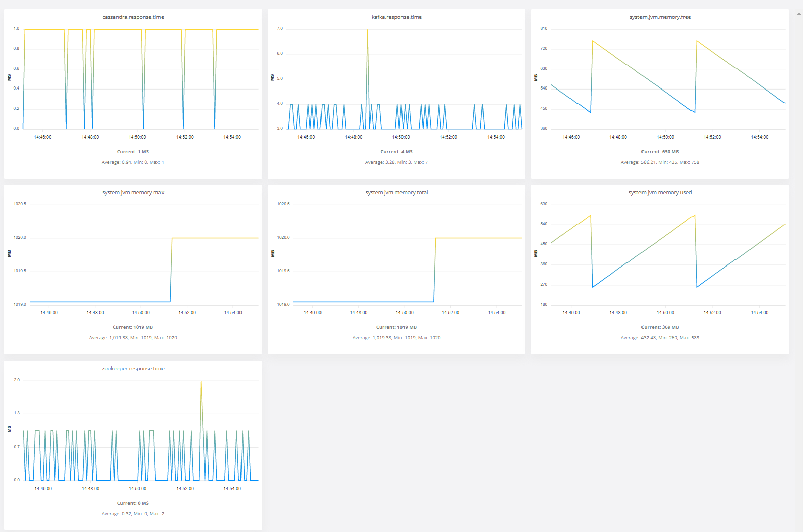Click the scroll up arrow at the page's top right
This screenshot has width=803, height=532.
pyautogui.click(x=799, y=14)
